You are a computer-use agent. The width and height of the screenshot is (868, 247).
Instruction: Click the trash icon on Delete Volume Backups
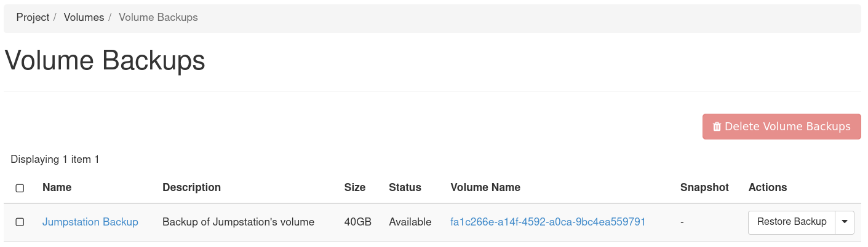click(x=717, y=127)
